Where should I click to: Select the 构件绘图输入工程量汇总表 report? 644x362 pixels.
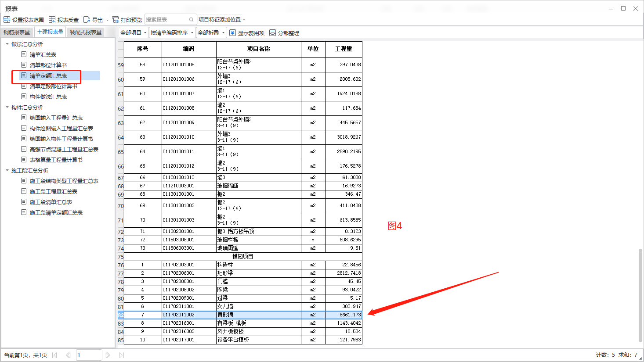(61, 129)
